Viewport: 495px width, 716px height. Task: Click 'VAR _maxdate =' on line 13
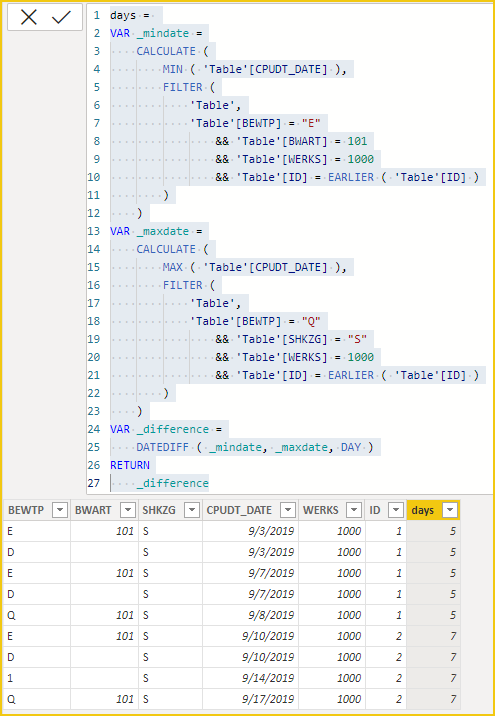tap(156, 232)
